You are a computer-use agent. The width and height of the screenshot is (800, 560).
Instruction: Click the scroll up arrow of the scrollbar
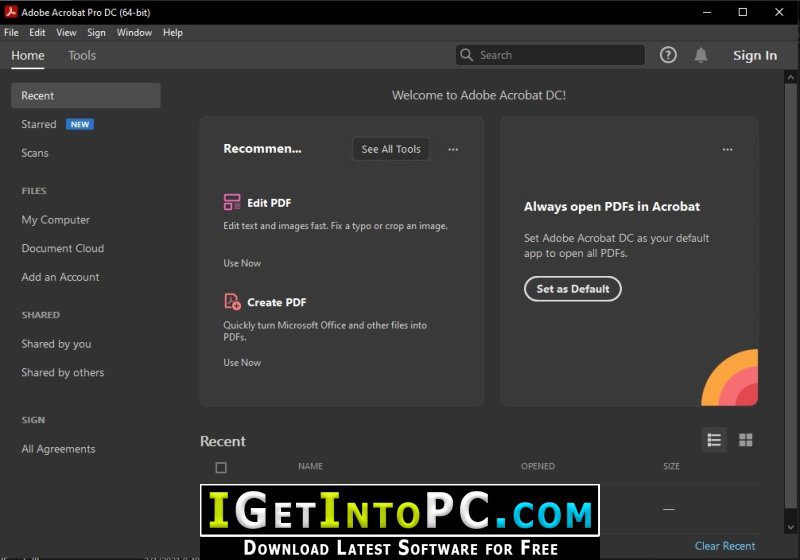[791, 78]
